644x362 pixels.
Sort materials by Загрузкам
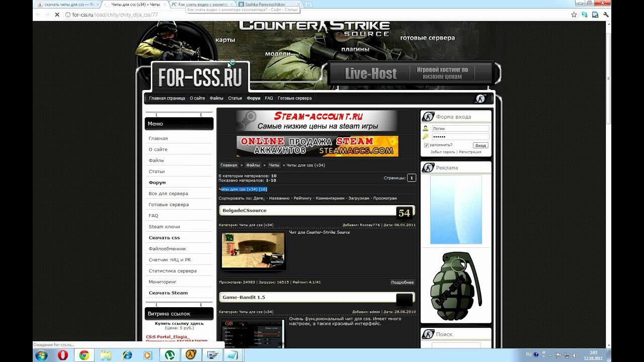point(359,199)
